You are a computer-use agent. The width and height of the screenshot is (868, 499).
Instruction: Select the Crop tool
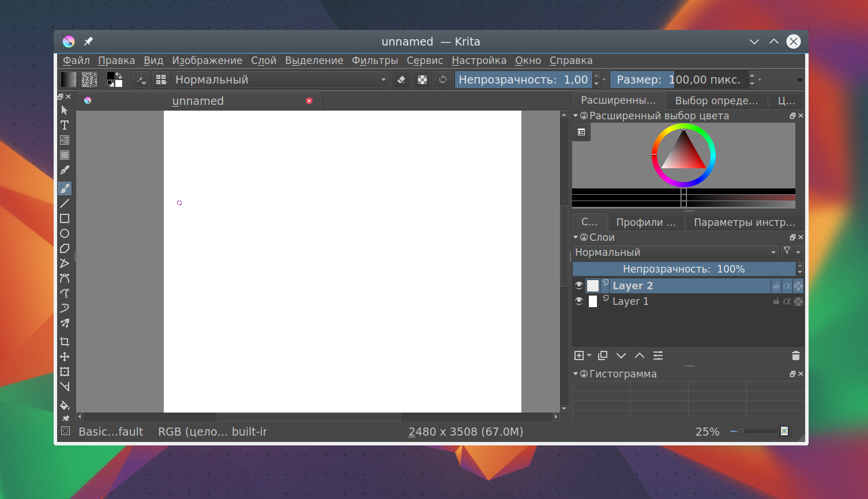tap(65, 342)
